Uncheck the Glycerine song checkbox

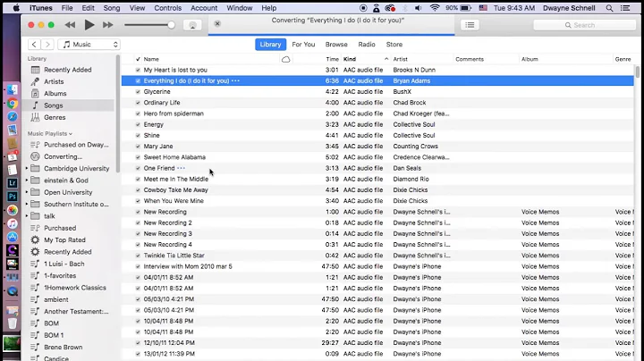click(x=138, y=92)
